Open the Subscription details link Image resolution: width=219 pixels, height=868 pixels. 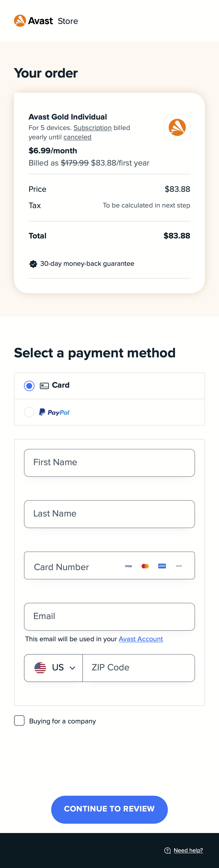92,128
